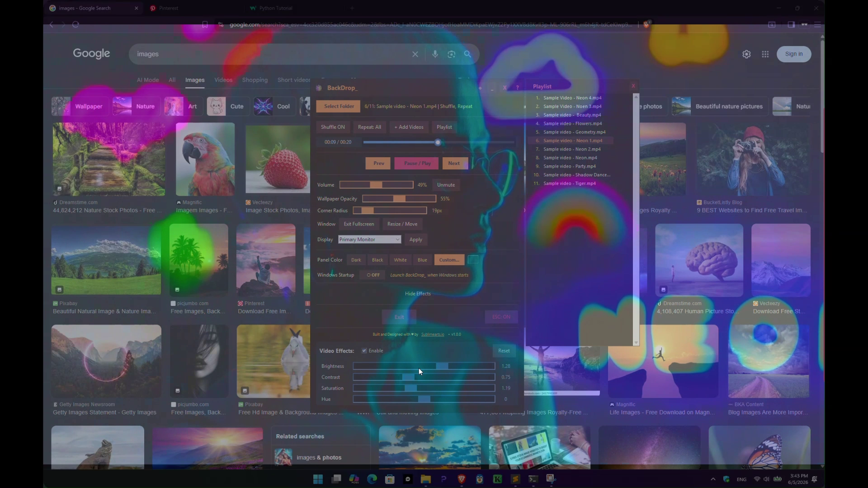The width and height of the screenshot is (868, 488).
Task: Open Google Lens image search
Action: (x=451, y=54)
